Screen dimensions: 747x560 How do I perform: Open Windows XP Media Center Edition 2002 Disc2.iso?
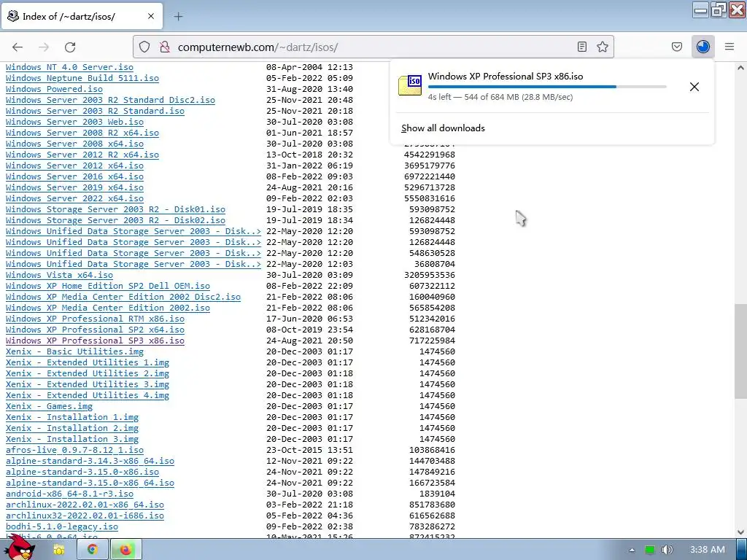(123, 297)
